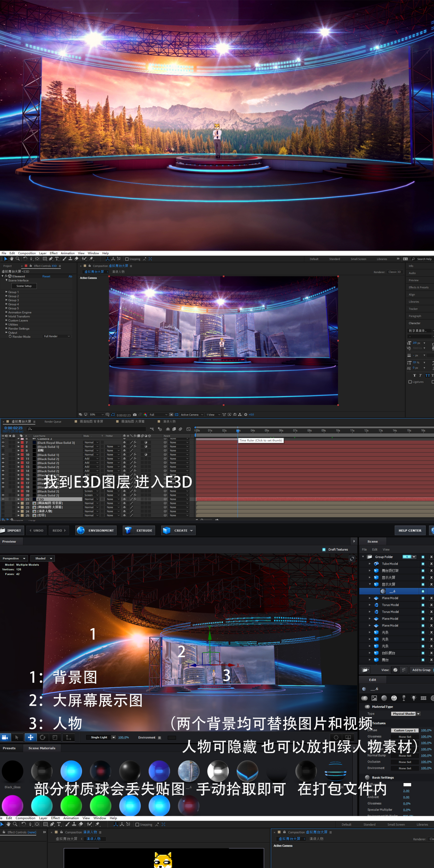Toggle the Snapping checkbox in top toolbar
The width and height of the screenshot is (434, 868).
click(x=127, y=259)
